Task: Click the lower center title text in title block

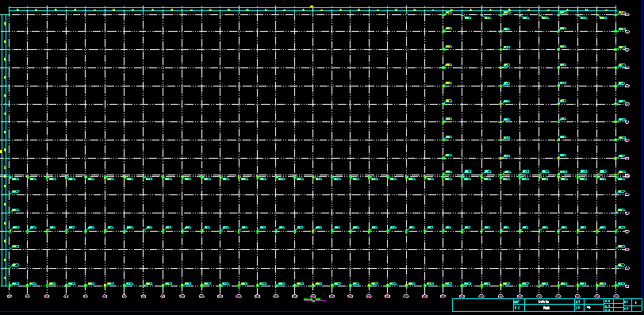Action: (x=546, y=308)
